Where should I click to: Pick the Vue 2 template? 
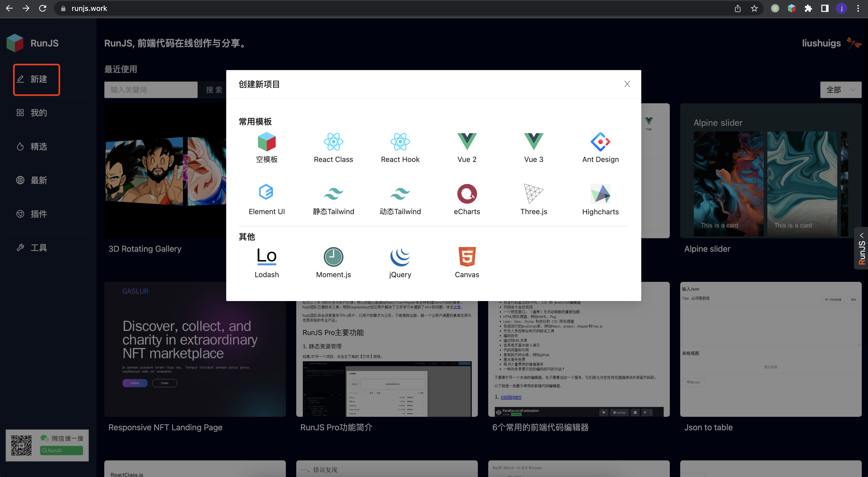467,148
